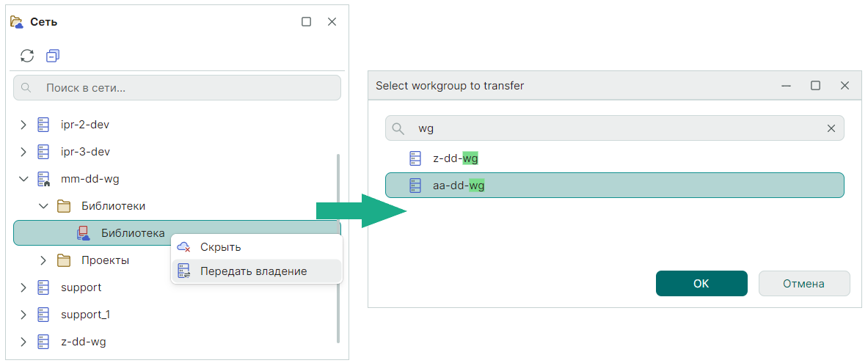Select aa-dd-wg workgroup in the list
Screen dimensions: 868x363
(614, 186)
